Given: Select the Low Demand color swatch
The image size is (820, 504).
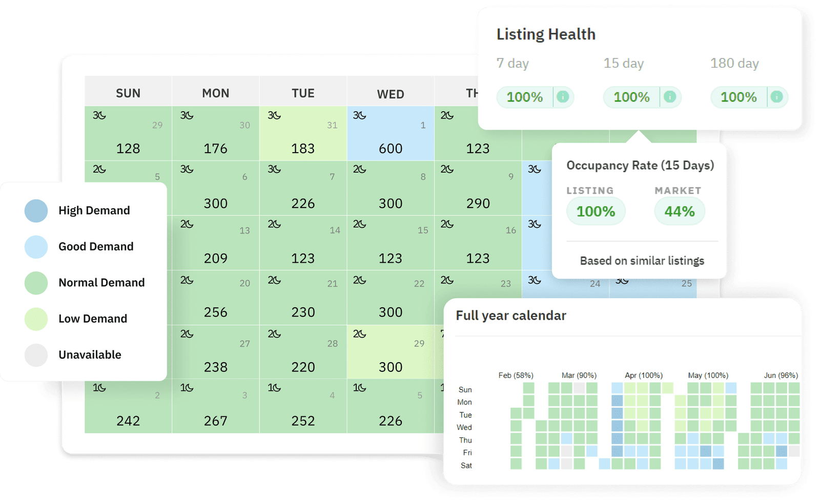Looking at the screenshot, I should (36, 319).
